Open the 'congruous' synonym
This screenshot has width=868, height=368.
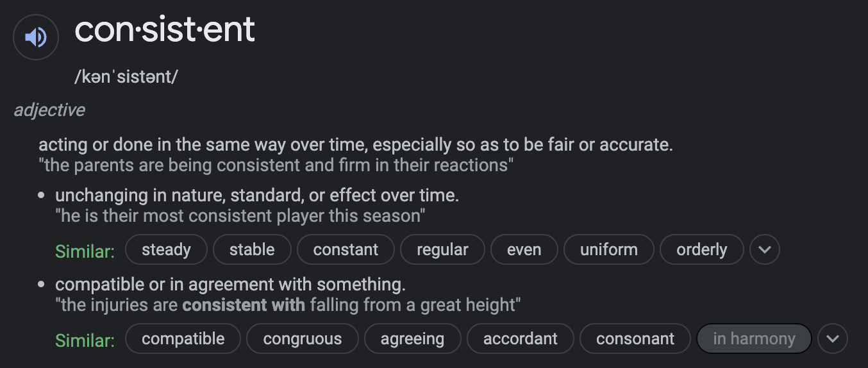pos(302,339)
